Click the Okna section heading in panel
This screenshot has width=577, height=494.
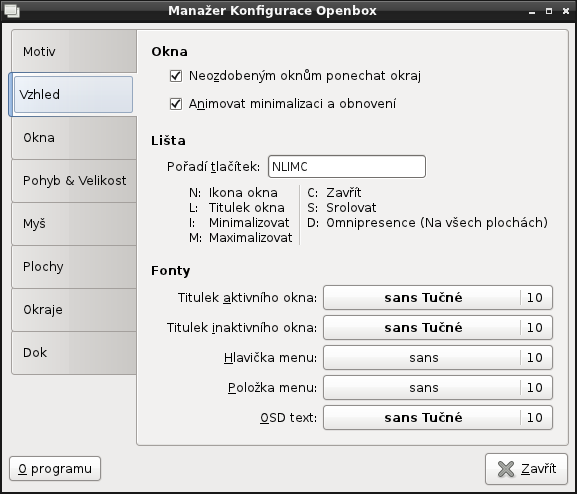169,52
